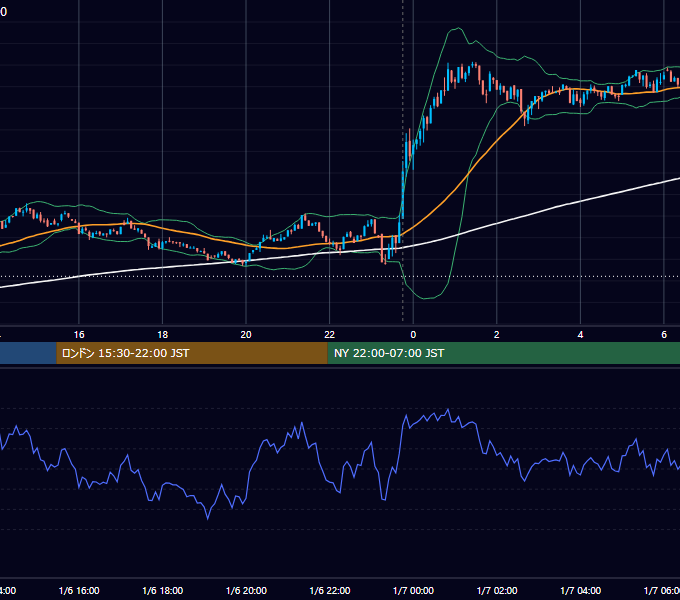This screenshot has width=680, height=600.
Task: Select the NY 22:00-07:00 JST session bar
Action: pos(503,353)
